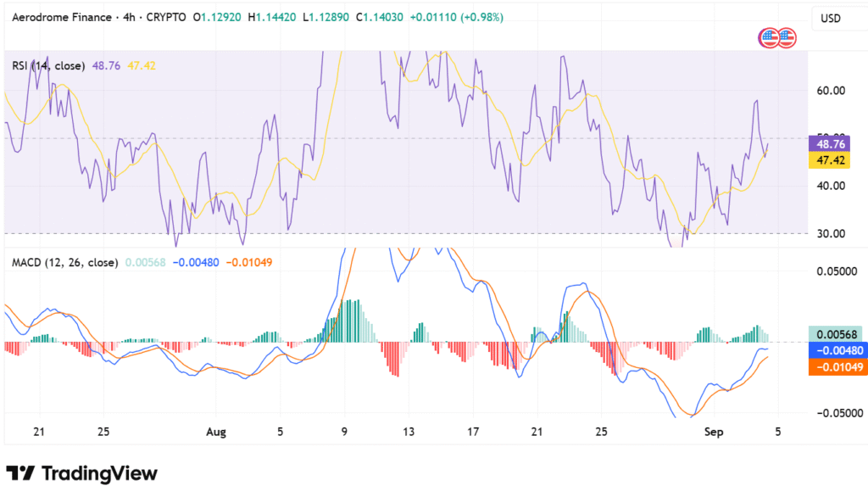Click the 60.00 RSI axis label
868x497 pixels.
point(831,90)
